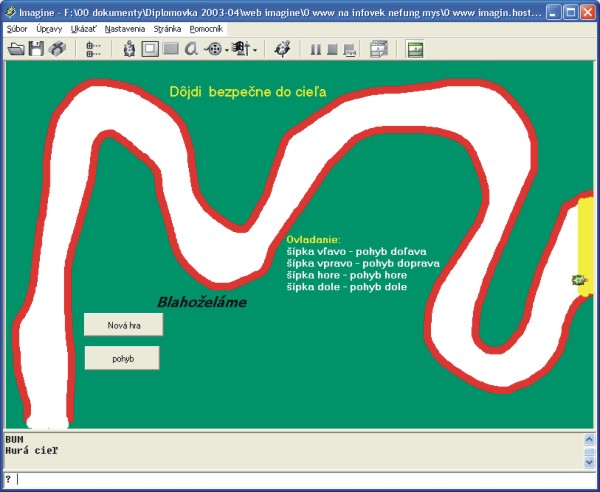Click the drawing turtle with pen icon
This screenshot has width=600, height=492.
tap(283, 49)
